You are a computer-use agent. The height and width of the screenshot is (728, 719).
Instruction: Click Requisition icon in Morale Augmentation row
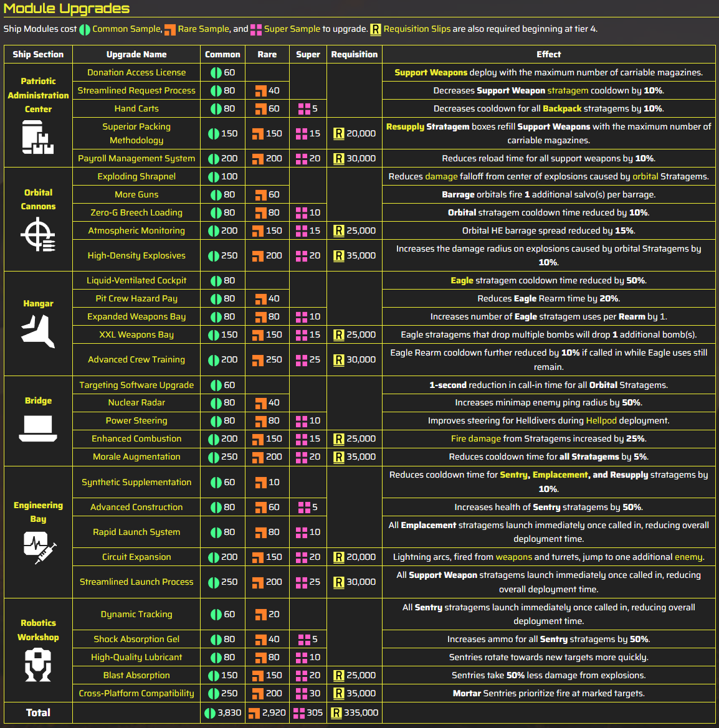coord(339,457)
